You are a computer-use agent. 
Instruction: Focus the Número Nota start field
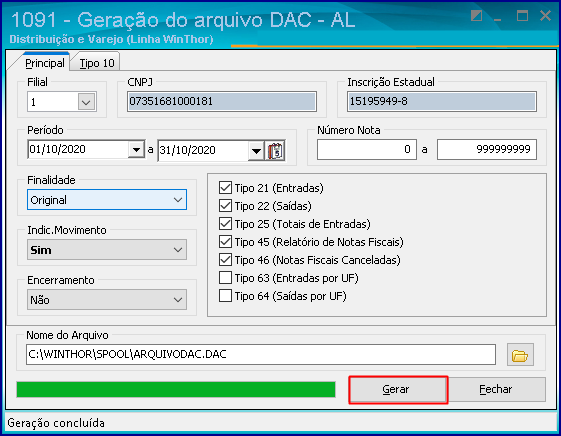367,150
